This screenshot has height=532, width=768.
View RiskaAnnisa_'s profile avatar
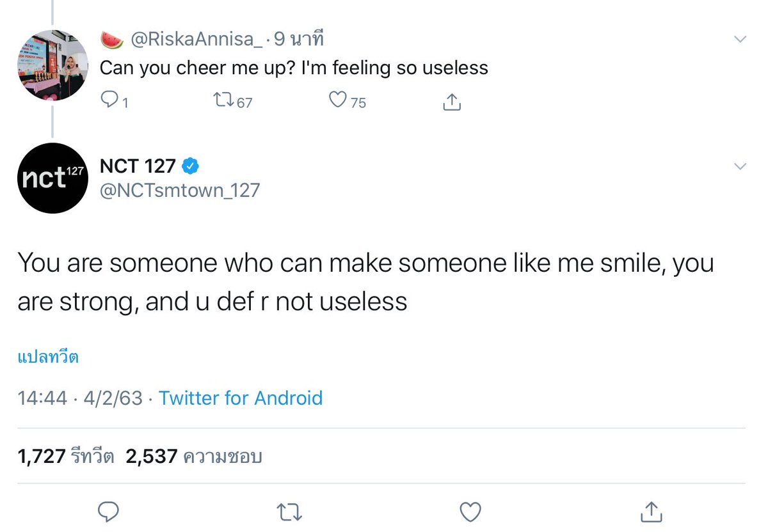tap(52, 64)
